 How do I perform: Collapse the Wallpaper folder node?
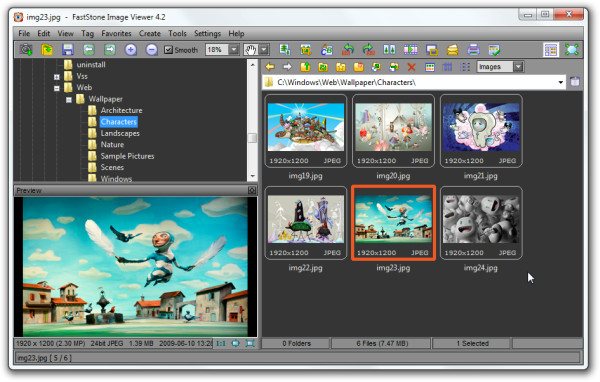tap(68, 100)
